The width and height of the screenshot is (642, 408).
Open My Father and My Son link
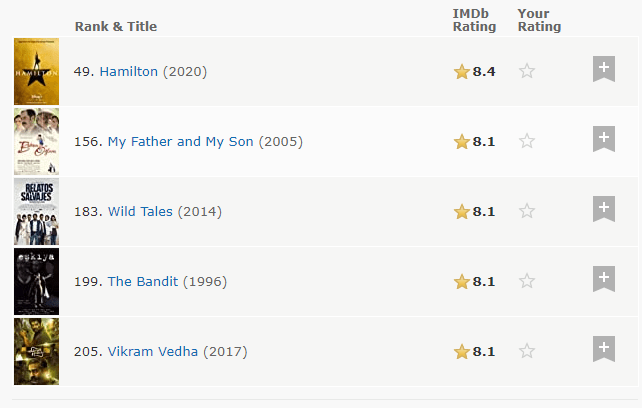pyautogui.click(x=180, y=142)
